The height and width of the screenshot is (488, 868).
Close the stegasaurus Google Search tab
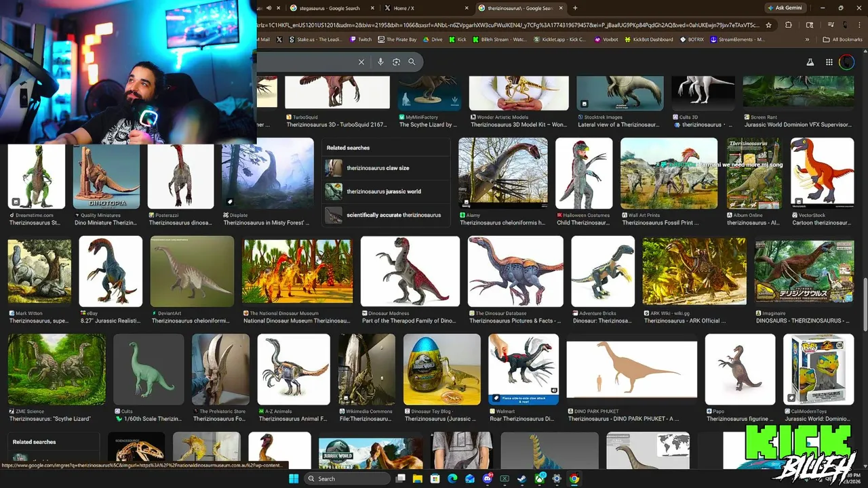point(372,8)
